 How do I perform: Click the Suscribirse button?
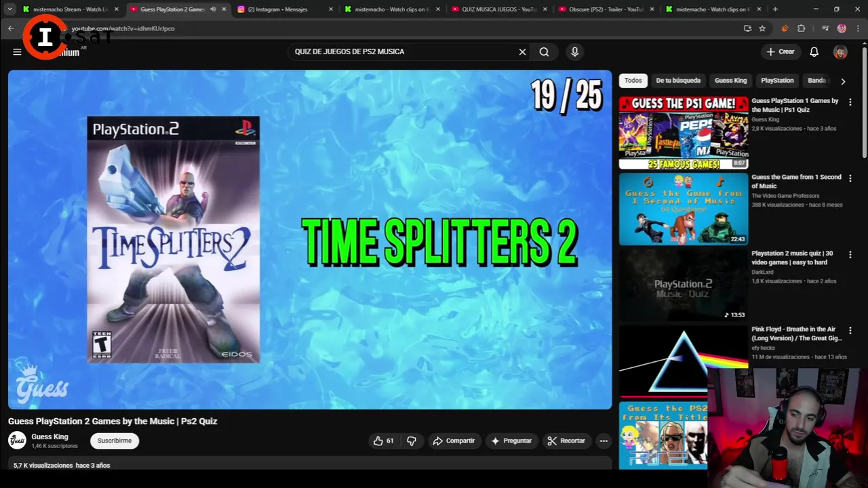[115, 441]
